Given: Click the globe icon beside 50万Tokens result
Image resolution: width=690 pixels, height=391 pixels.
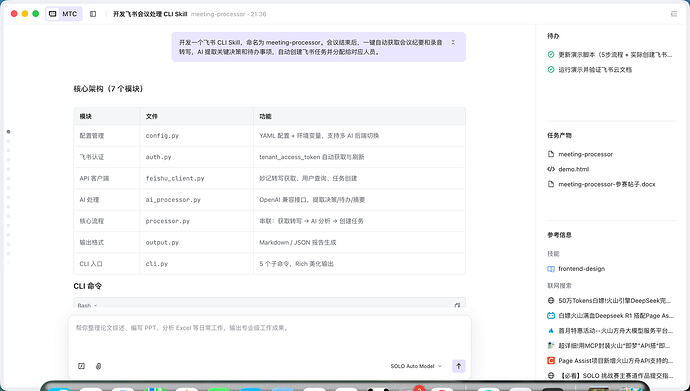Looking at the screenshot, I should click(x=551, y=301).
